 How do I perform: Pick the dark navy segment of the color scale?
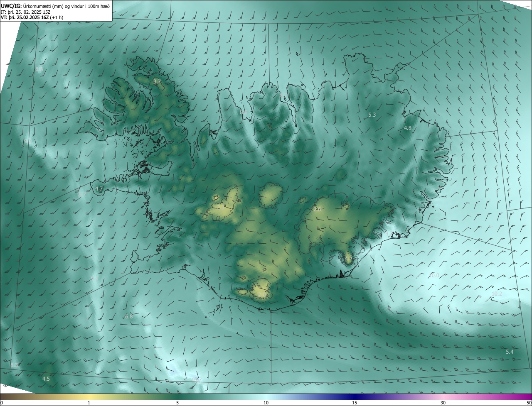click(355, 396)
